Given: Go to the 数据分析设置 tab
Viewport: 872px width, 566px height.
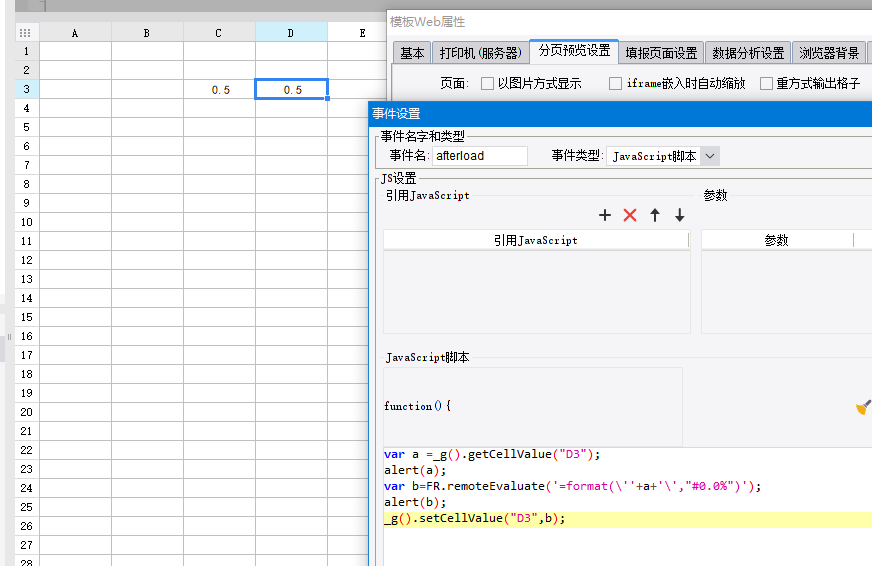Looking at the screenshot, I should [748, 53].
